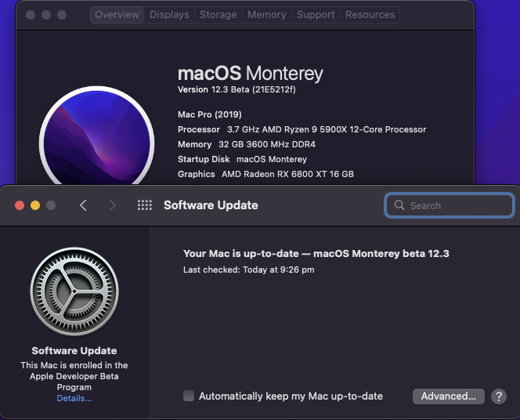
Task: Open beta program Details… link
Action: click(74, 398)
